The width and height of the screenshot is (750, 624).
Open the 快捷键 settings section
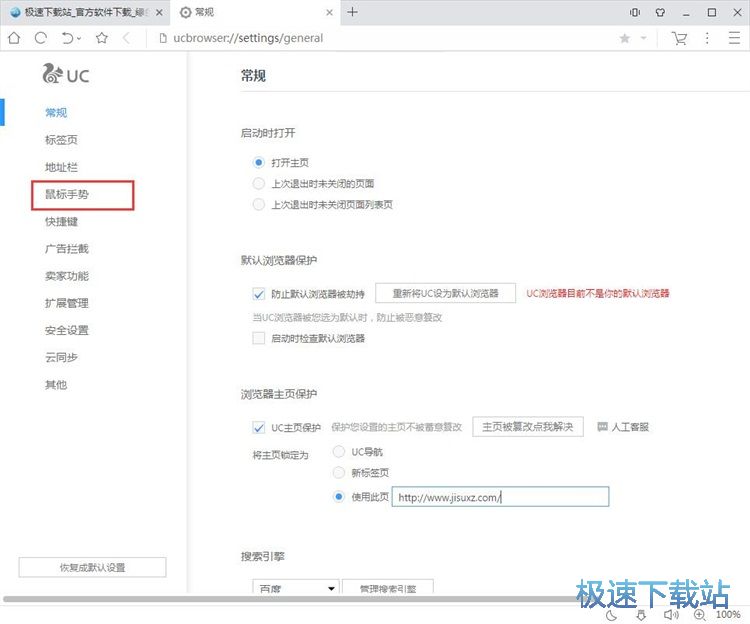(x=61, y=221)
